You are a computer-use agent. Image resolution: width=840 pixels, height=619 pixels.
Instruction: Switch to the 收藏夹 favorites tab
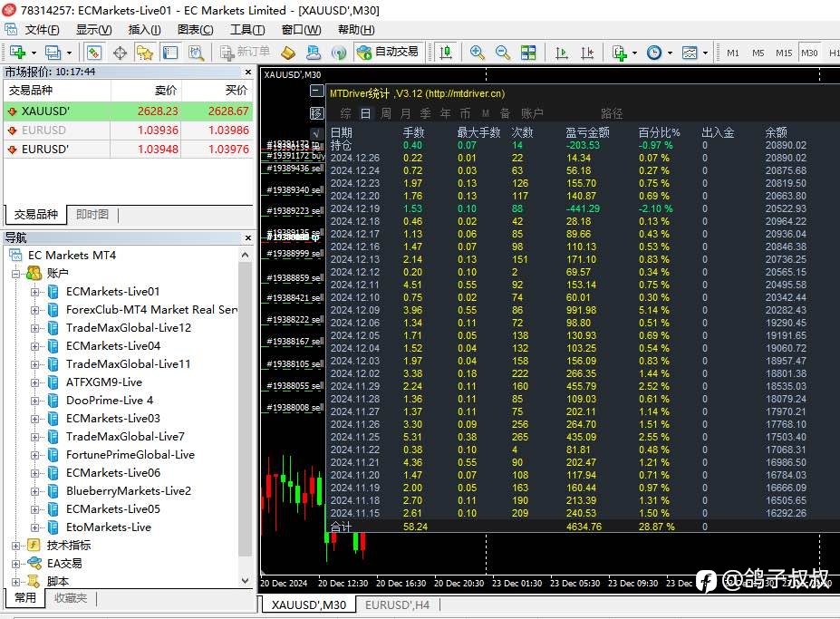pos(70,597)
